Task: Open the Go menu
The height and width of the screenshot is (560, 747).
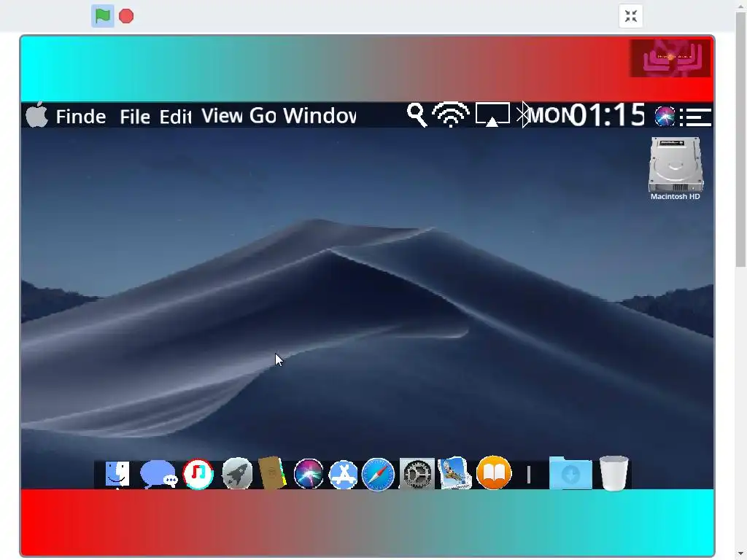Action: (263, 116)
